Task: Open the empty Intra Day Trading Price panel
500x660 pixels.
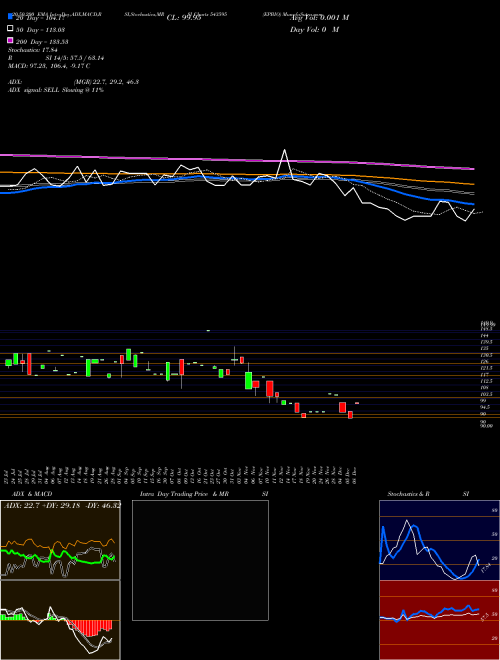Action: [200, 560]
